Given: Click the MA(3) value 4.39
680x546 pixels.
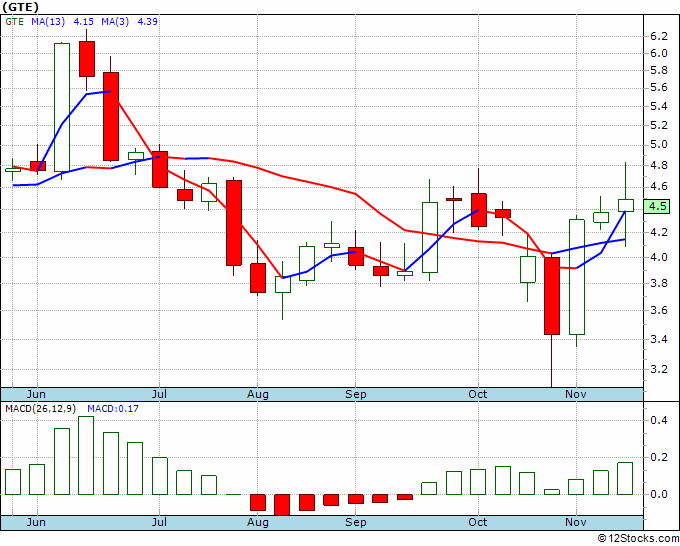Looking at the screenshot, I should click(147, 21).
